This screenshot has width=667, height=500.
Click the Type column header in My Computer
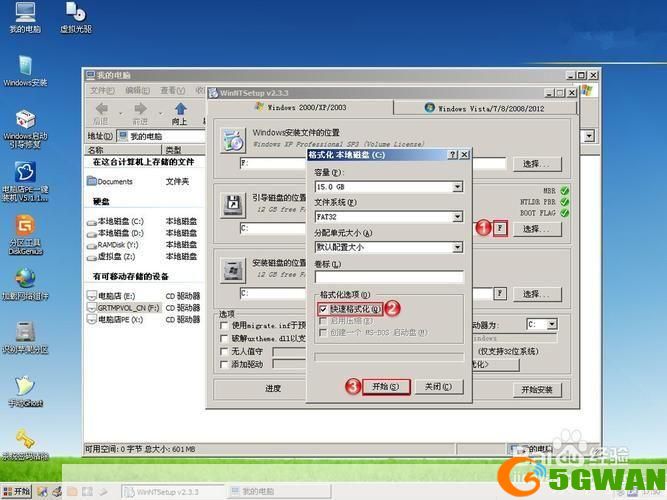click(x=184, y=150)
